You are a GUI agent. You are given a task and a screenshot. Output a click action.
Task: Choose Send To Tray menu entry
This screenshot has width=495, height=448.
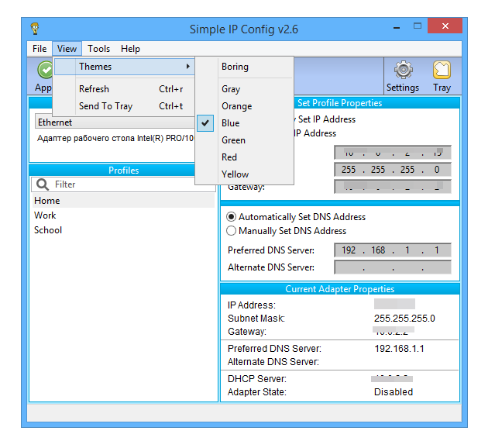(x=105, y=106)
